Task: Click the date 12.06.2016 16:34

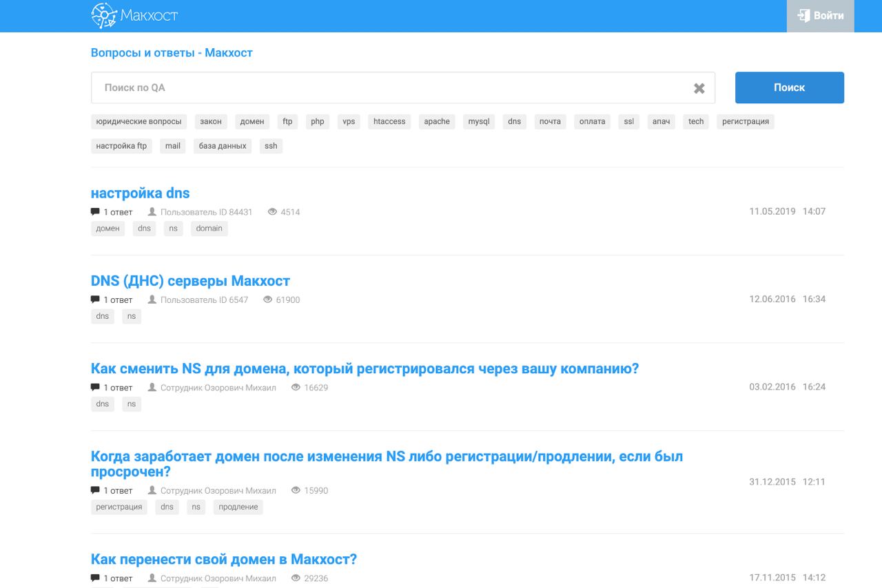Action: point(787,299)
